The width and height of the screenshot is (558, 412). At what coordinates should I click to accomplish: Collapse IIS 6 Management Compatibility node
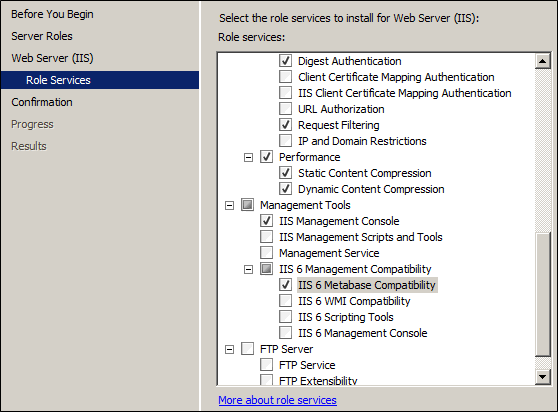click(x=248, y=269)
